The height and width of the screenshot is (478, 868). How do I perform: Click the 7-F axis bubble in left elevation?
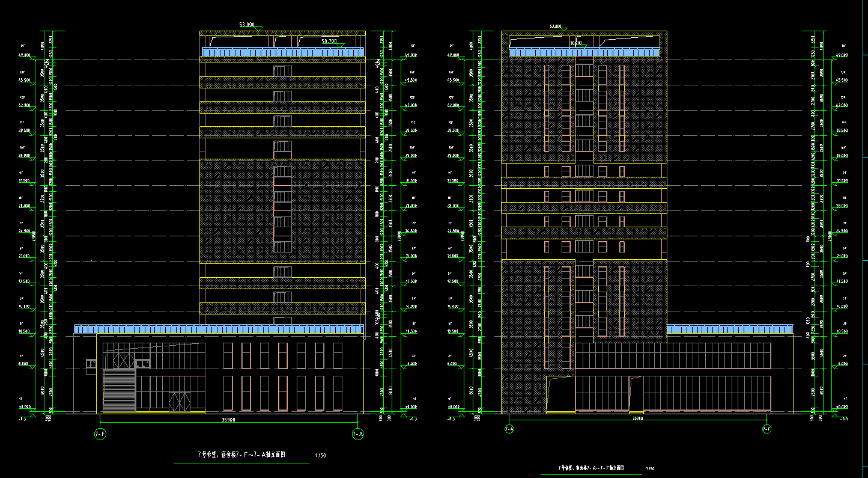(x=100, y=434)
